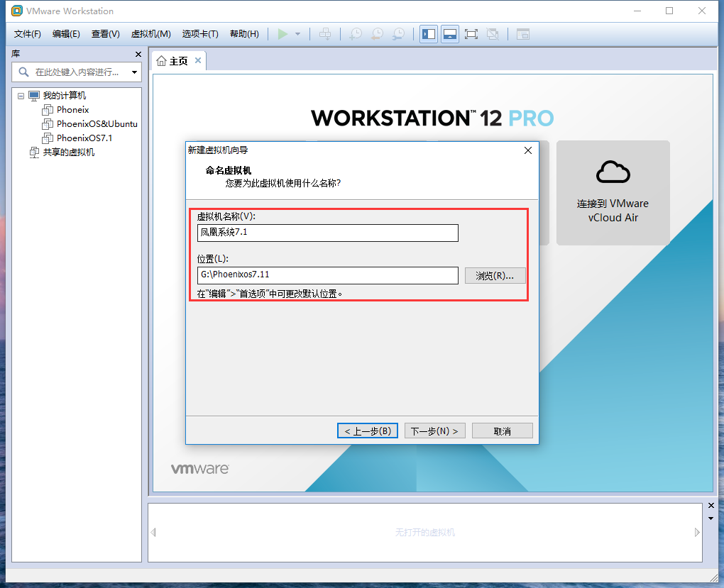Click the PhoenixOS&Ubuntu VM icon

(x=48, y=123)
